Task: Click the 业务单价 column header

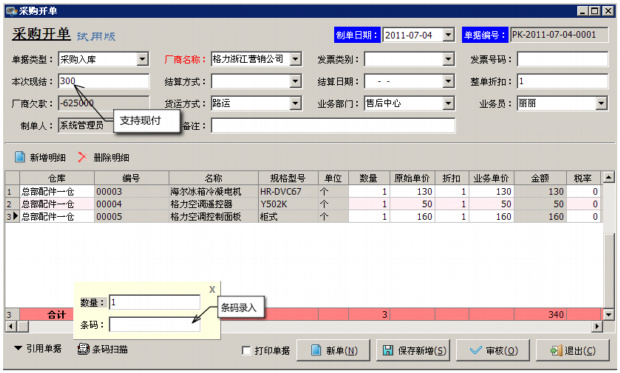Action: point(491,178)
